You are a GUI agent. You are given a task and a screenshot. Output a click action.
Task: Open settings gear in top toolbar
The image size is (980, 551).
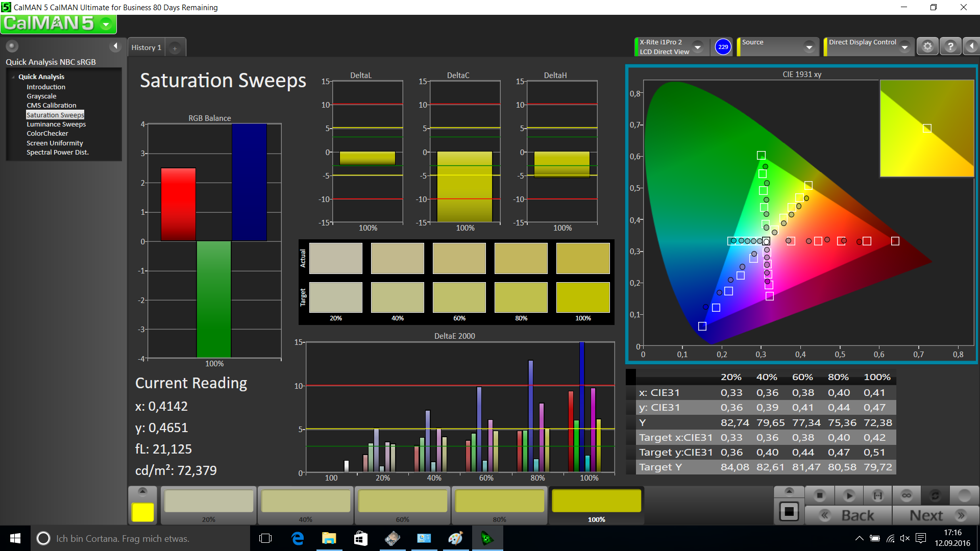coord(927,46)
